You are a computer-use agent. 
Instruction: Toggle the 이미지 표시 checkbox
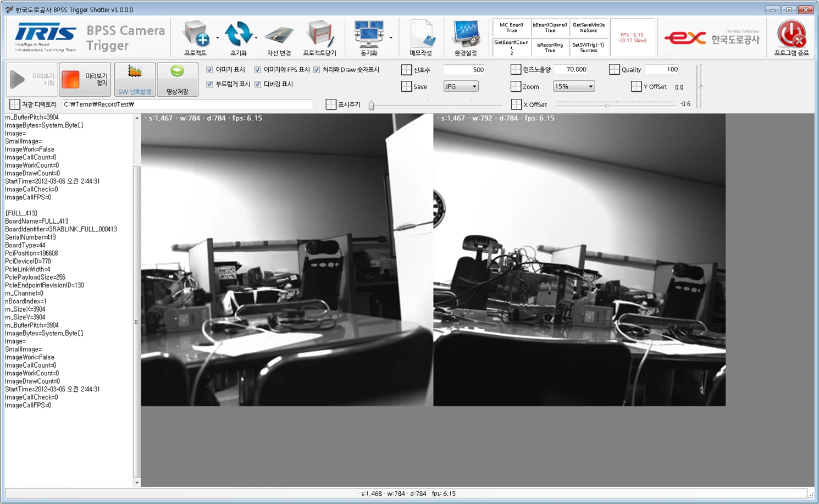pos(209,70)
